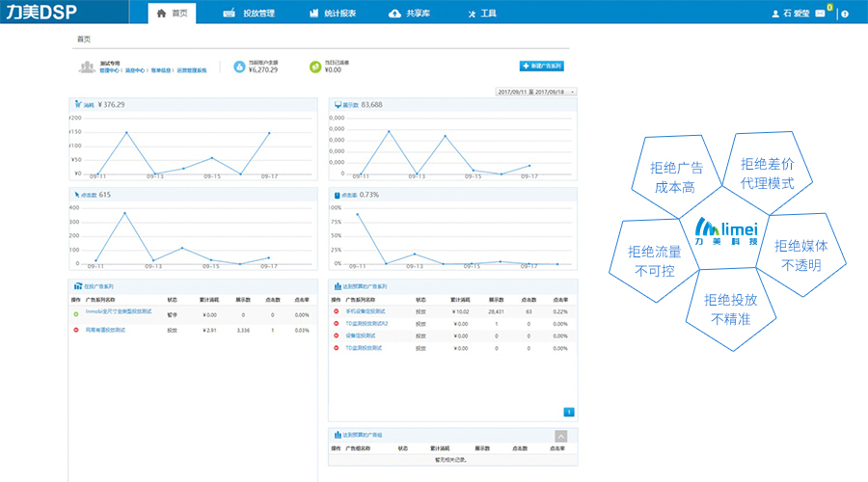Click the help question mark icon

pyautogui.click(x=845, y=13)
